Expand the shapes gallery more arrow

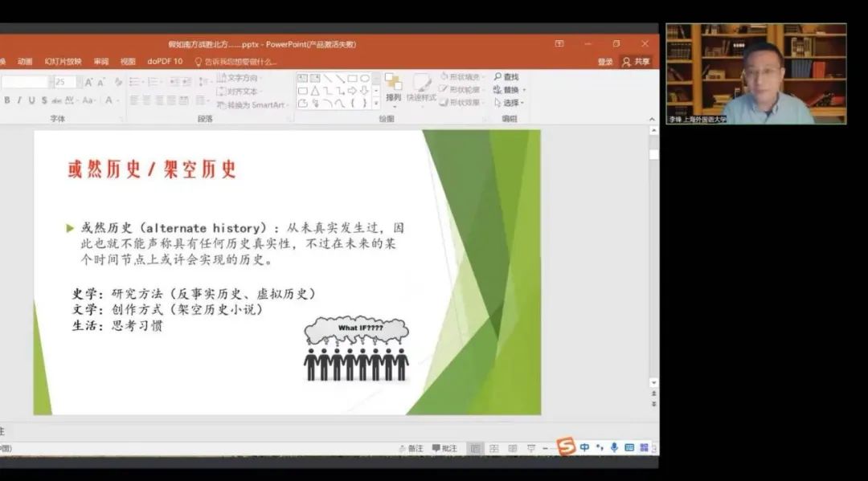tap(375, 104)
